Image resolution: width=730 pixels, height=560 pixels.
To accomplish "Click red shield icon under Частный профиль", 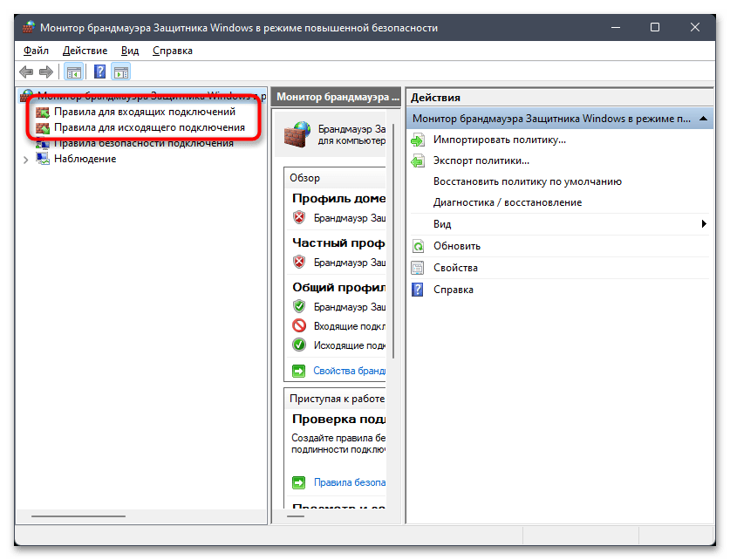I will tap(299, 262).
